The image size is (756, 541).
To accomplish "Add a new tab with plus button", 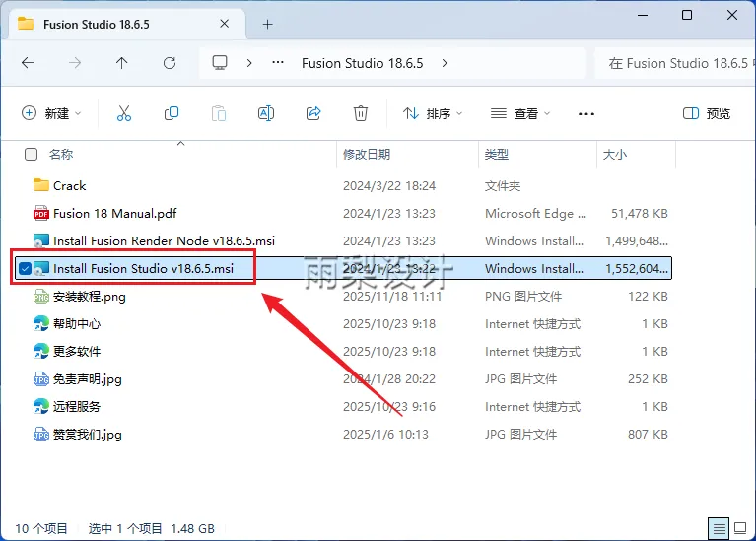I will tap(267, 24).
